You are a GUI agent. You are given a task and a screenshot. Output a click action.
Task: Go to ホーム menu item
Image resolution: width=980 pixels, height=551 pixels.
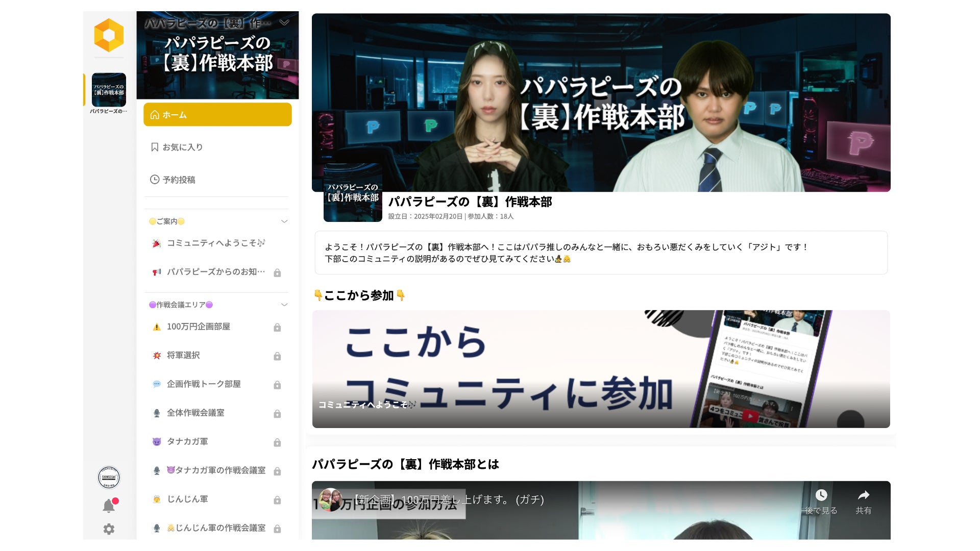217,115
